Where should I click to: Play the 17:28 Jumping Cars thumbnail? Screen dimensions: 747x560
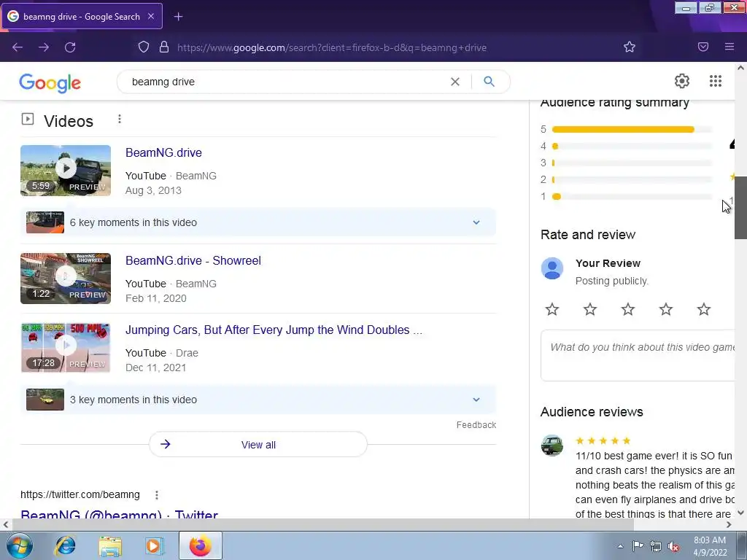pos(66,348)
